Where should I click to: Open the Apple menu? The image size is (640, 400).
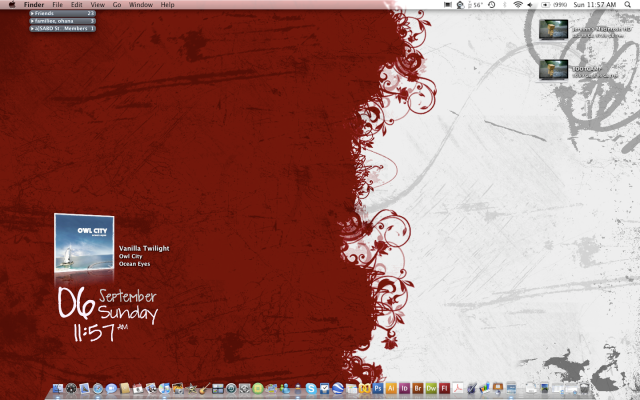coord(11,5)
